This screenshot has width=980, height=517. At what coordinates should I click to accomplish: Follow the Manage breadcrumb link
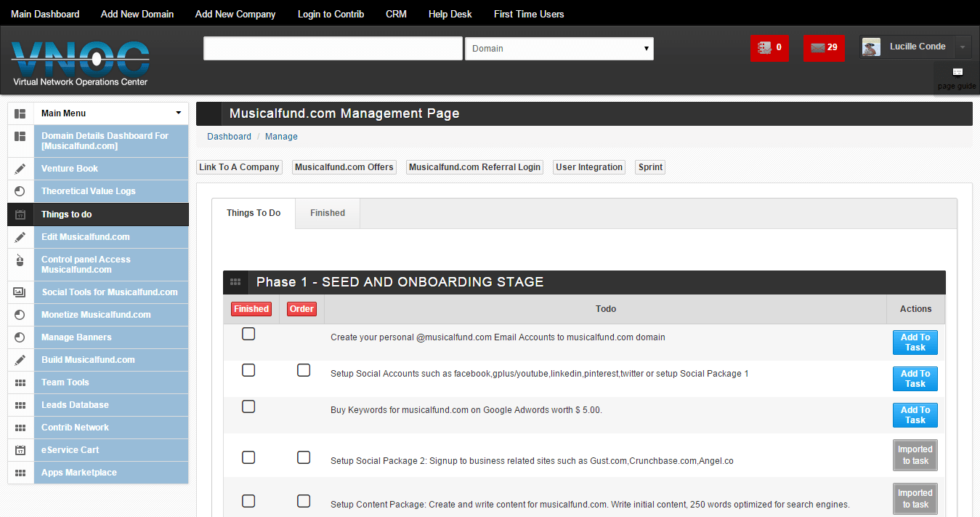point(281,137)
